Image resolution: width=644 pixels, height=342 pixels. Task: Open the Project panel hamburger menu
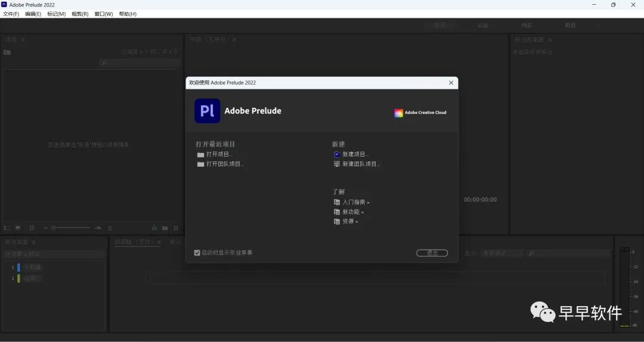[23, 40]
